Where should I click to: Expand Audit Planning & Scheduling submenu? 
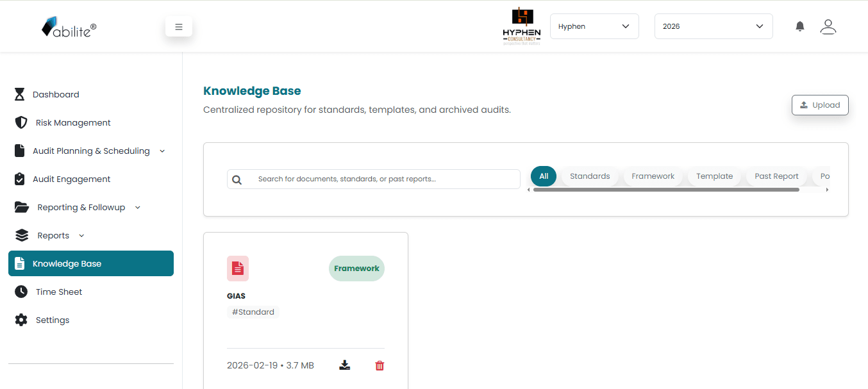(162, 151)
